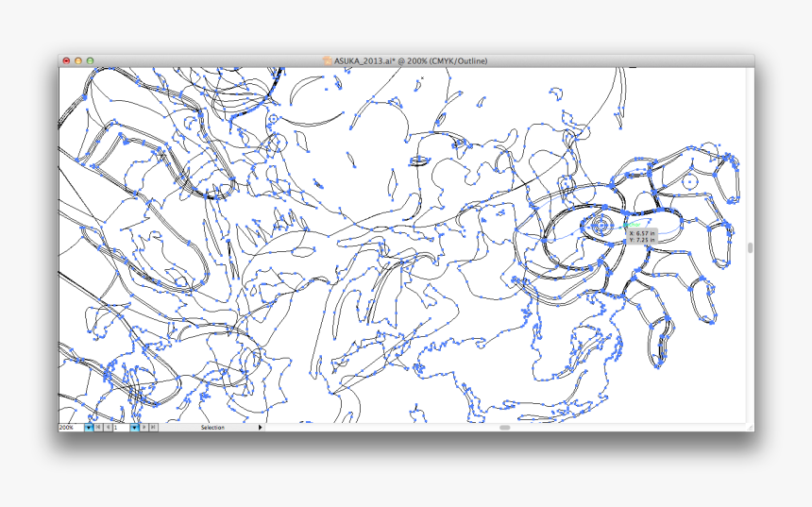Go to first artboard button
This screenshot has width=812, height=507.
(x=98, y=428)
